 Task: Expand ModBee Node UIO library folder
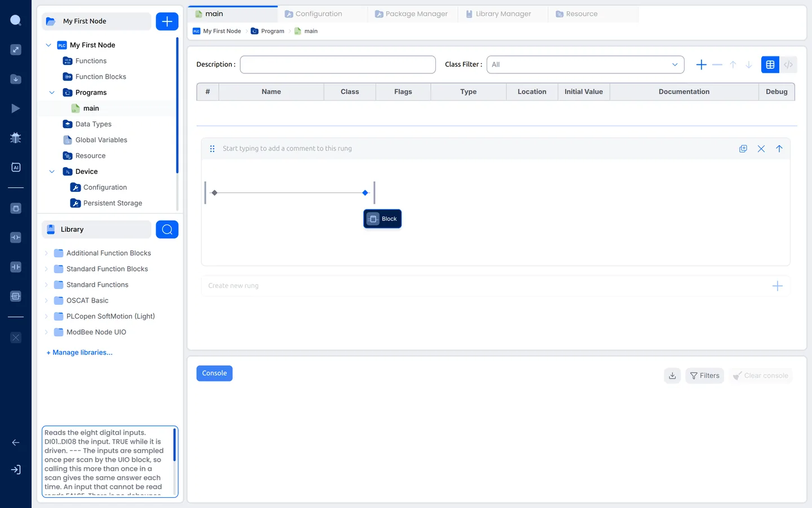tap(46, 332)
